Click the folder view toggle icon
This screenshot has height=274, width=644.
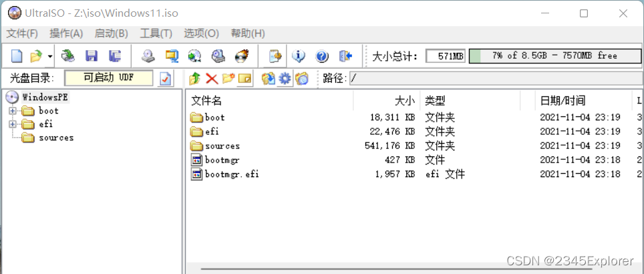[x=302, y=78]
